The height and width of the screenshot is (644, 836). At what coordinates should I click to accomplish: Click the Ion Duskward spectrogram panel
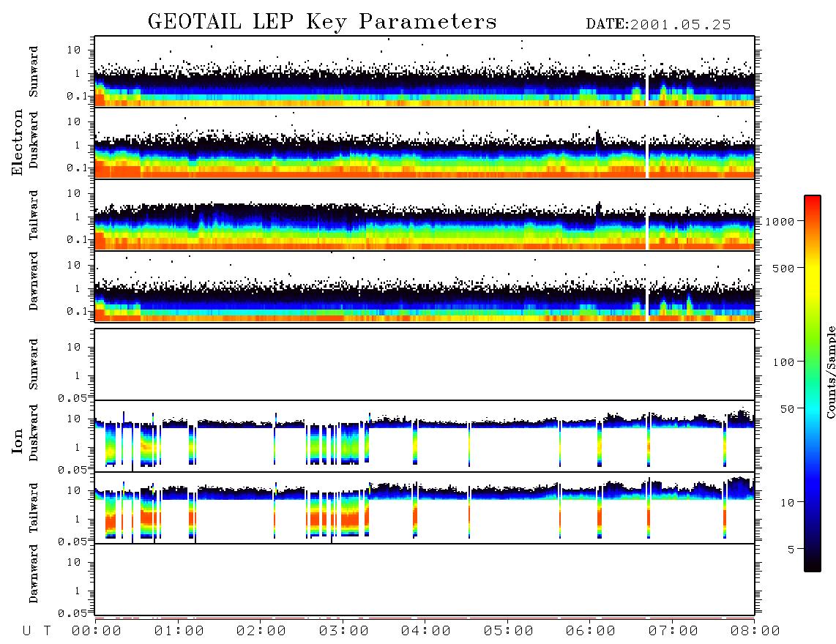pyautogui.click(x=425, y=436)
